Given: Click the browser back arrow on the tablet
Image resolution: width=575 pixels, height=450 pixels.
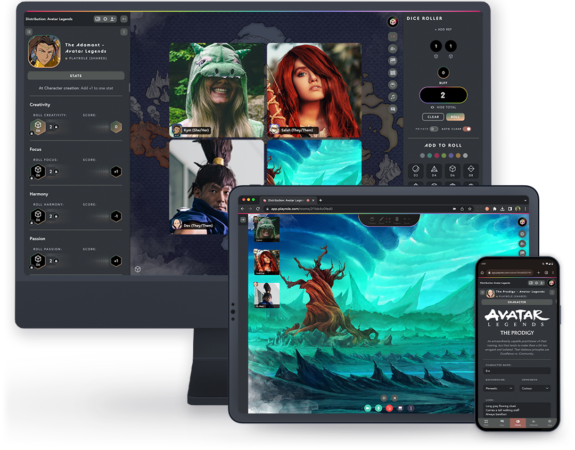Looking at the screenshot, I should point(242,209).
